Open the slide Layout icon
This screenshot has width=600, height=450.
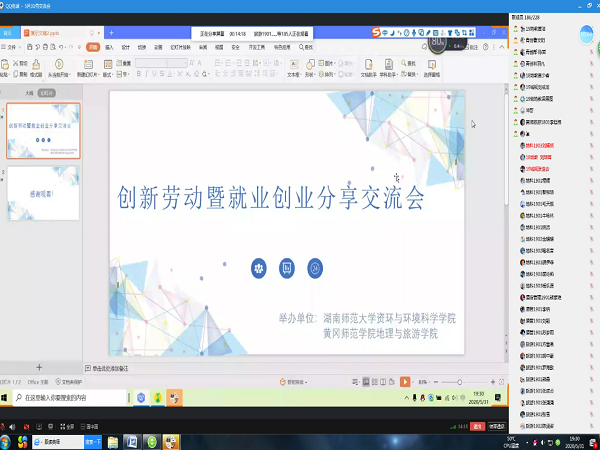pos(108,64)
